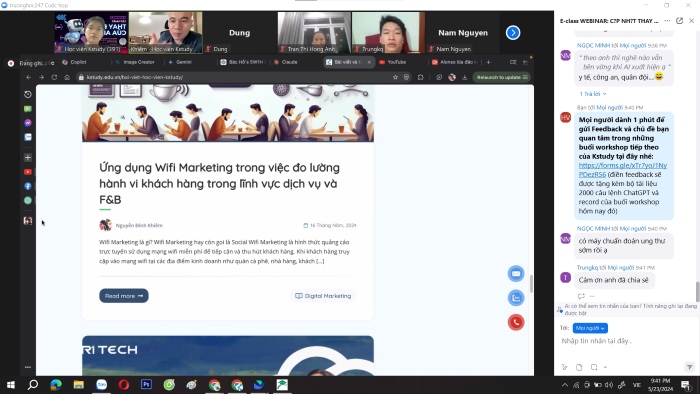
Task: Click the text formatting icon in chat
Action: pyautogui.click(x=565, y=367)
